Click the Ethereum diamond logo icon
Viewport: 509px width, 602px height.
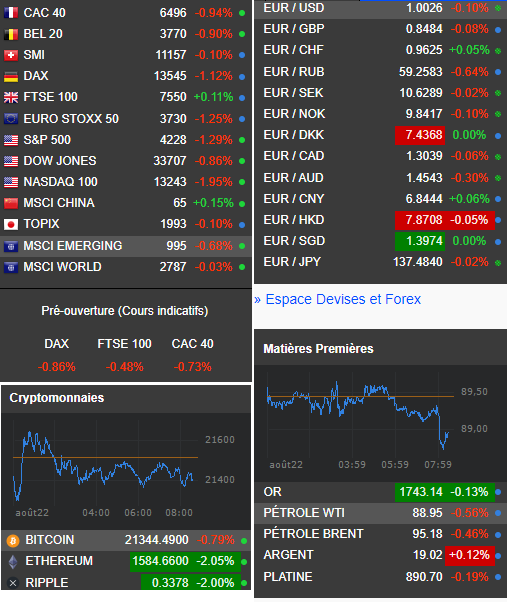click(x=13, y=562)
